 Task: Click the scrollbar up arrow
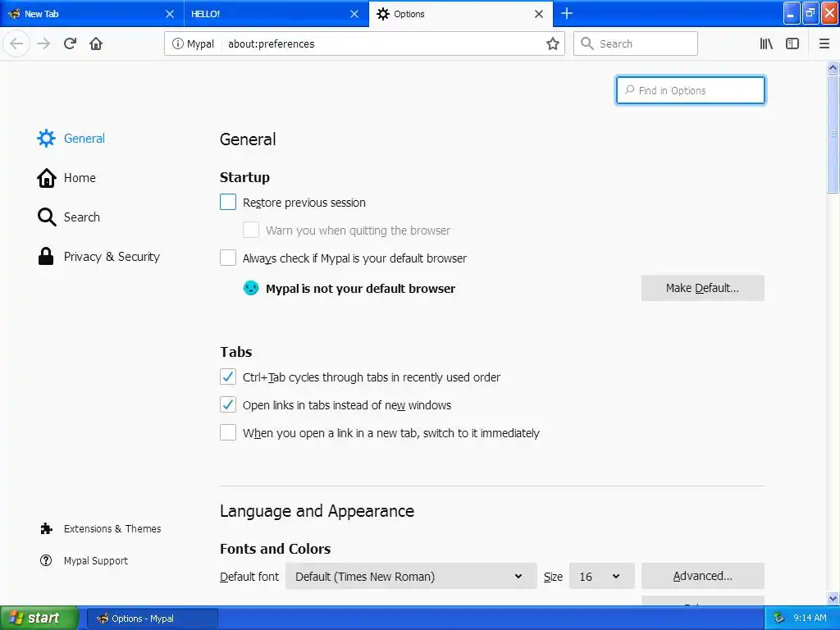coord(833,67)
